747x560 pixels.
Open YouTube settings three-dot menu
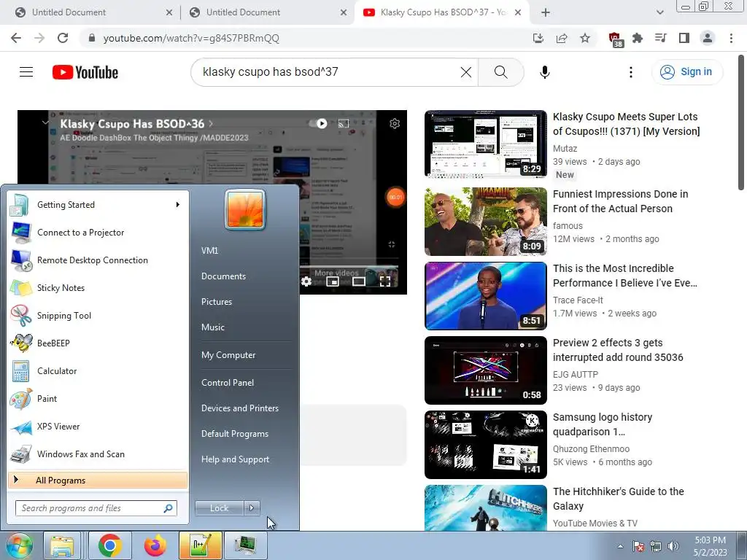(631, 72)
